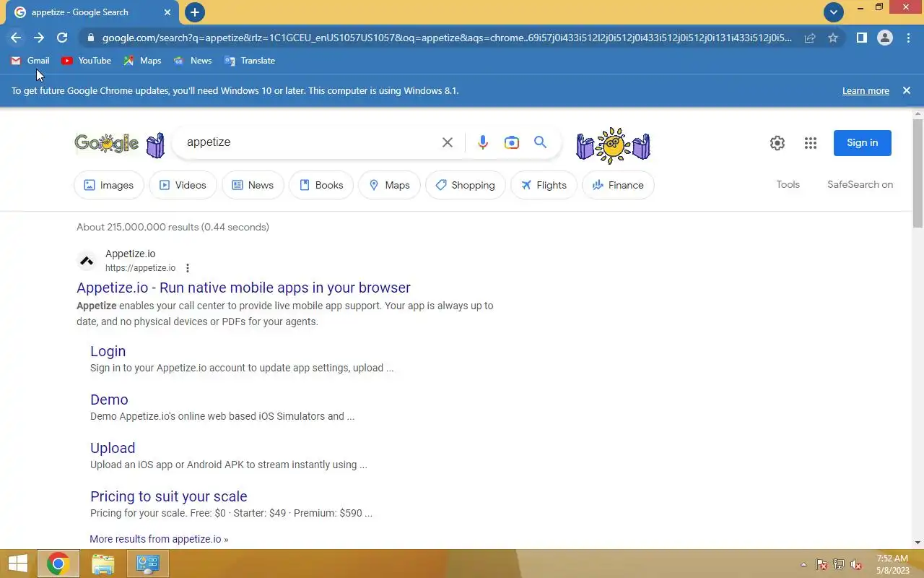
Task: Share this page icon in address bar
Action: tap(810, 38)
